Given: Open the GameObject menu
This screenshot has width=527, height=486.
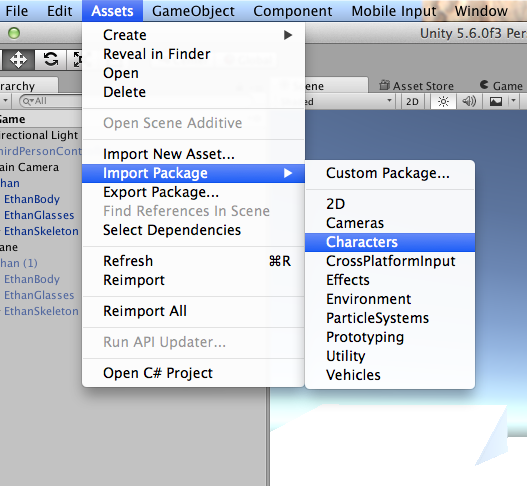Looking at the screenshot, I should click(193, 11).
